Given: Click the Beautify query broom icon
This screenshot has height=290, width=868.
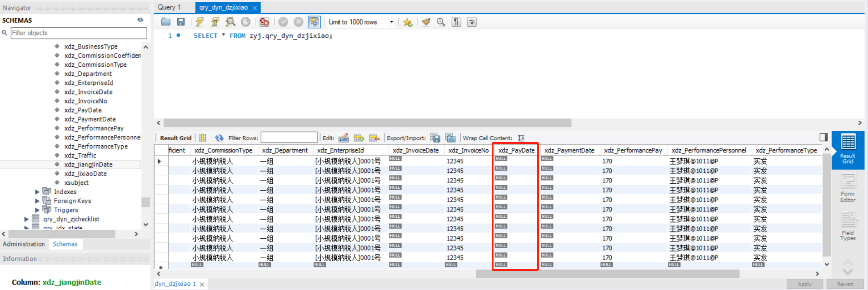Looking at the screenshot, I should (x=426, y=22).
